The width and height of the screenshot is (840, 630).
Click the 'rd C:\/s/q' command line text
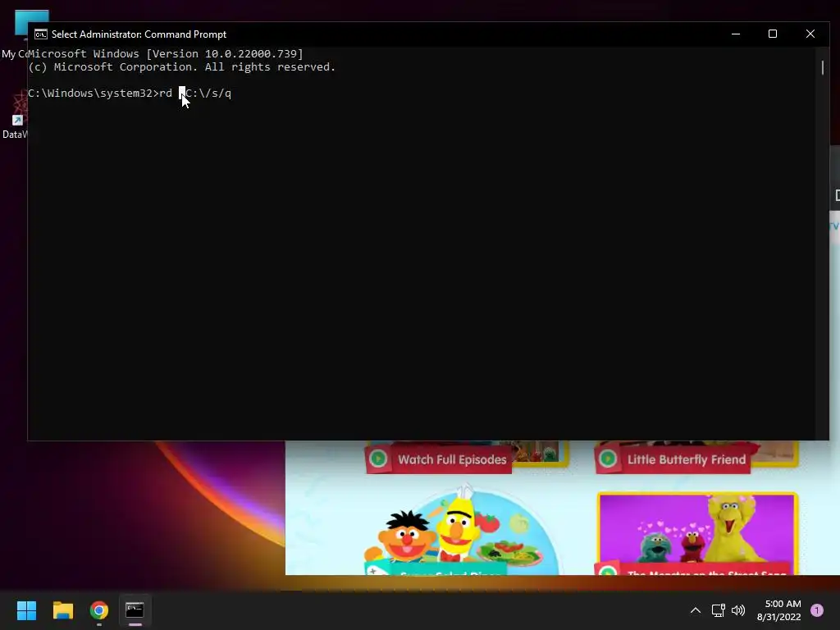point(195,94)
